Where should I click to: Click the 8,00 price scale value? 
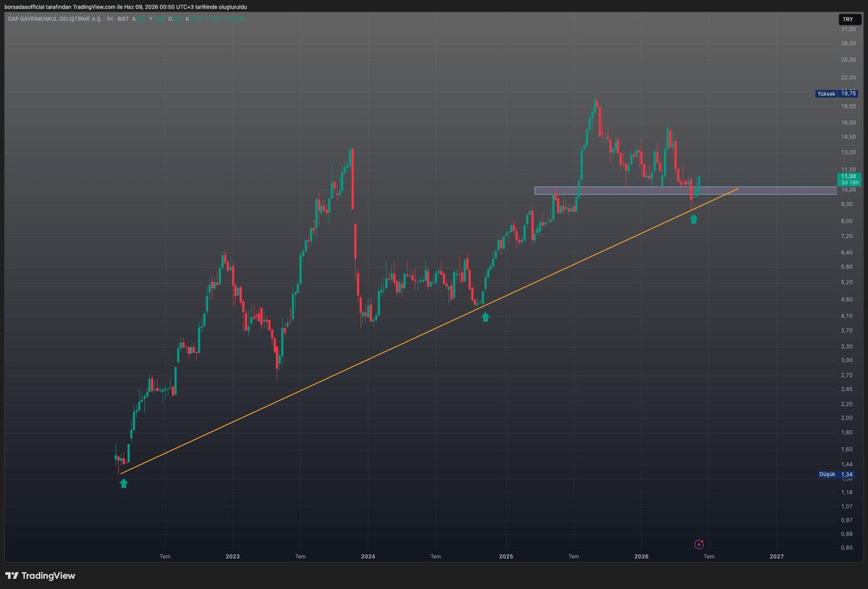(848, 221)
